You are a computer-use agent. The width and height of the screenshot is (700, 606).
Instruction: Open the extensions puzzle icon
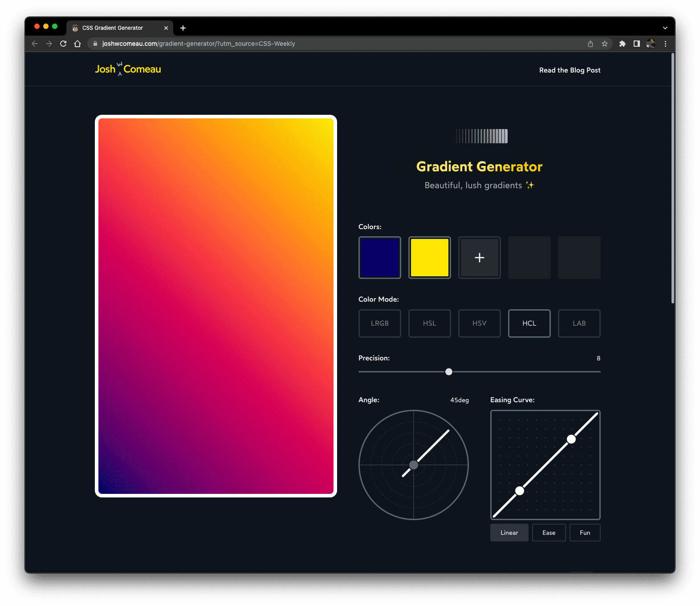pos(623,44)
